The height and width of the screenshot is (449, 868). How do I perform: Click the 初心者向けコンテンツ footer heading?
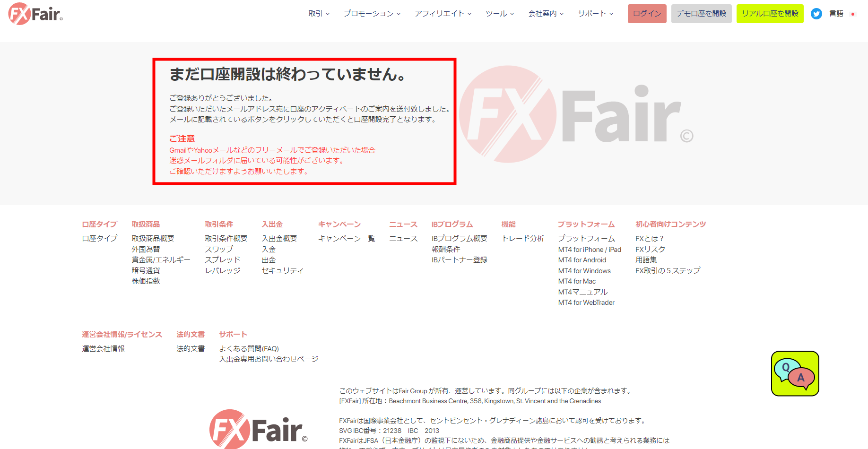click(671, 224)
